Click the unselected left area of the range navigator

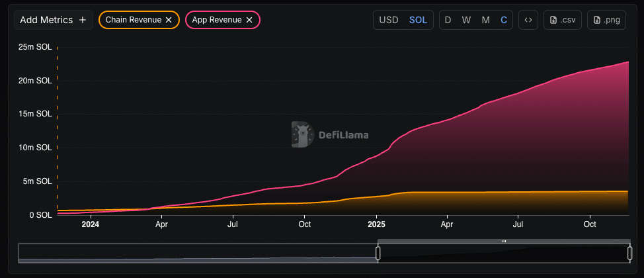point(198,253)
